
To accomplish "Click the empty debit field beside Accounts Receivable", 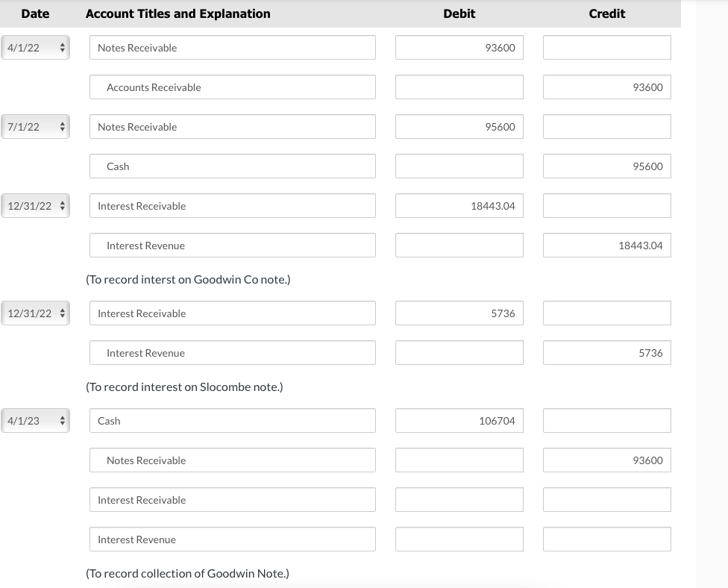I will 459,87.
